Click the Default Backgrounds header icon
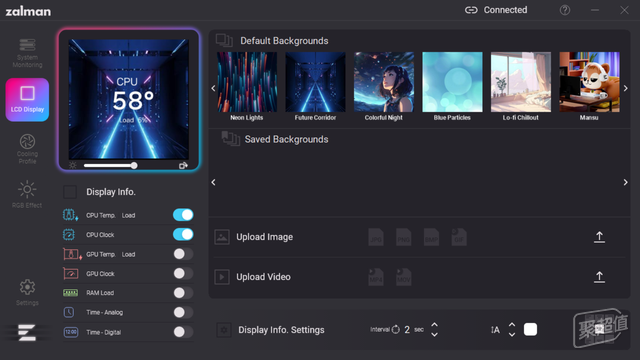This screenshot has height=360, width=640. click(x=224, y=40)
